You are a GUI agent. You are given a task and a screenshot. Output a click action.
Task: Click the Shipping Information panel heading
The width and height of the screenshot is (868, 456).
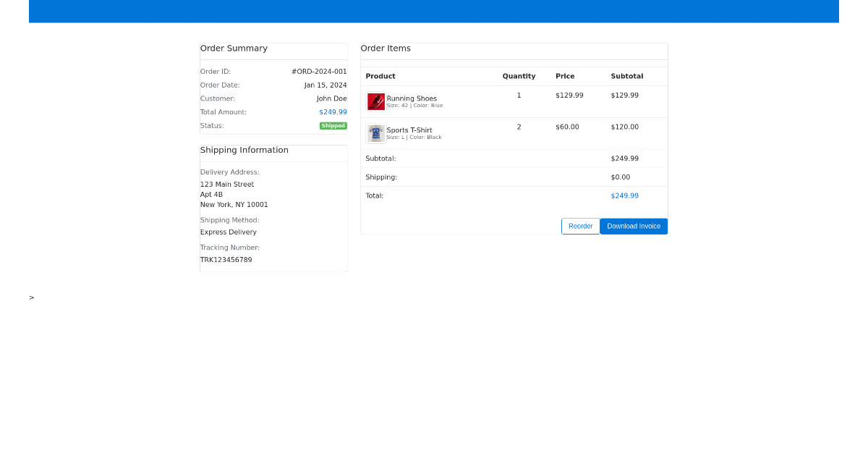(244, 150)
